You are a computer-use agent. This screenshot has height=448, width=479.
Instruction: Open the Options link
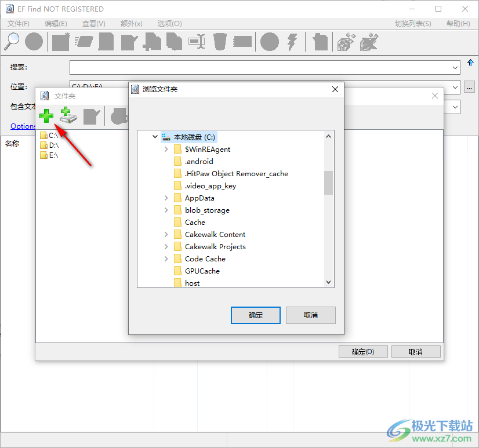tap(23, 126)
